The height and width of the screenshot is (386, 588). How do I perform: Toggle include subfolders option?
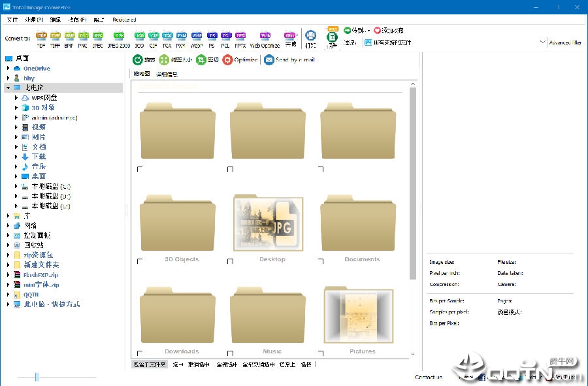pos(149,364)
